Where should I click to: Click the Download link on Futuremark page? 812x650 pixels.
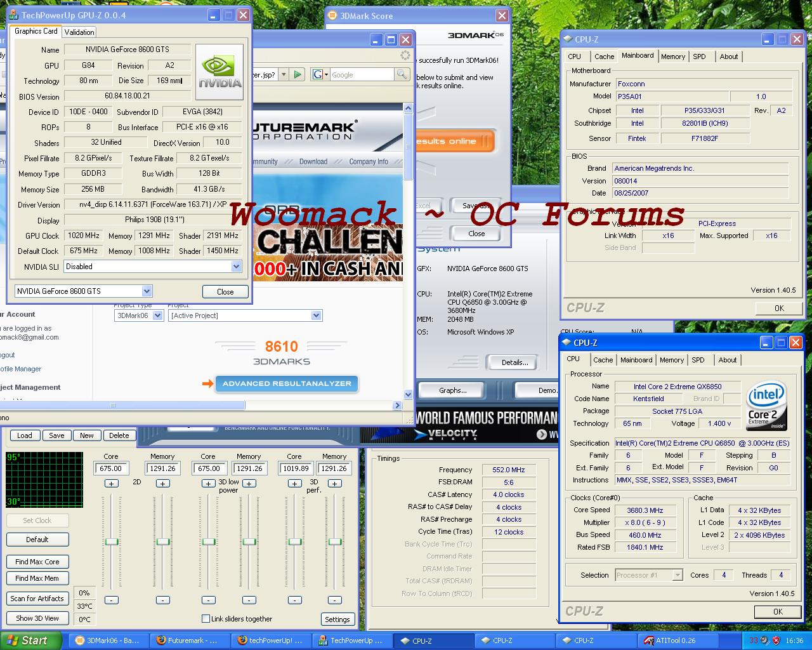[313, 162]
